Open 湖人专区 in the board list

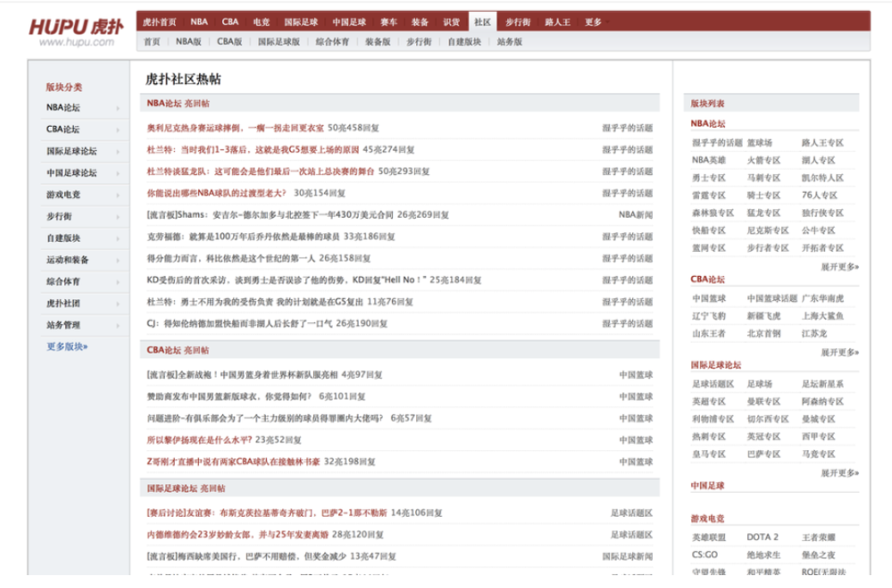[818, 160]
